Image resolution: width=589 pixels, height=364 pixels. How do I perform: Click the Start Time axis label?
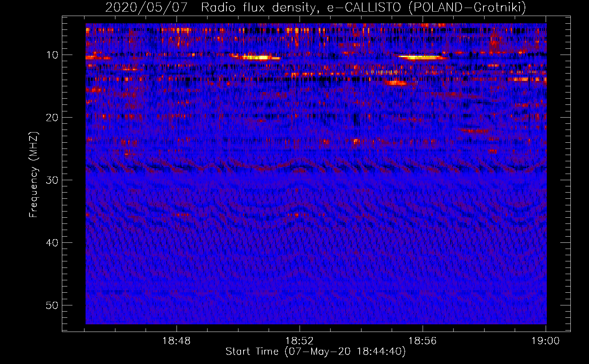316,352
